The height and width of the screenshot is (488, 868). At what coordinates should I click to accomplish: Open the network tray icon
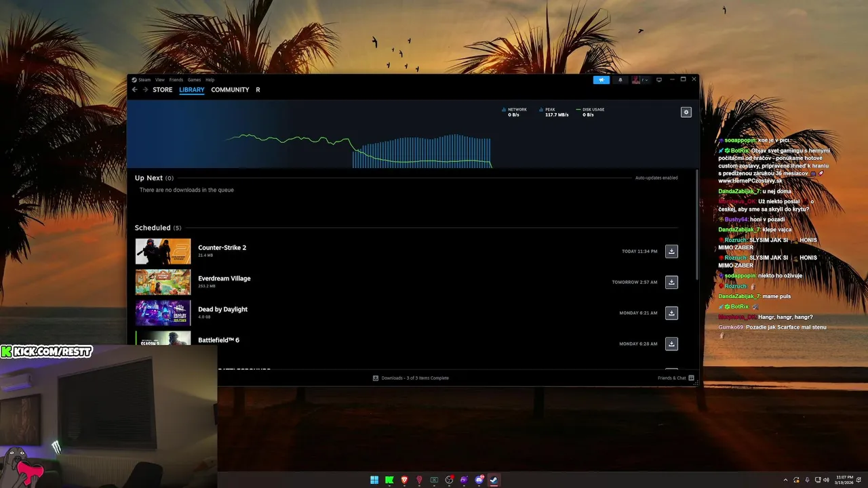817,480
